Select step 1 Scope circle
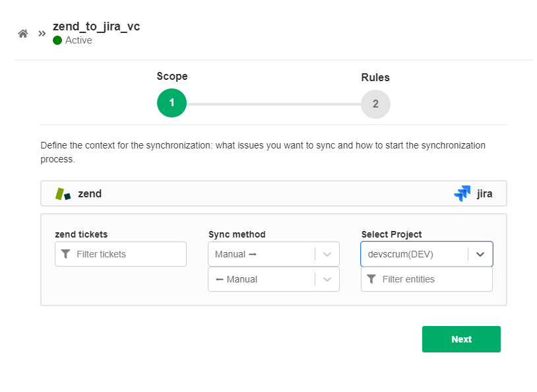 [x=172, y=103]
